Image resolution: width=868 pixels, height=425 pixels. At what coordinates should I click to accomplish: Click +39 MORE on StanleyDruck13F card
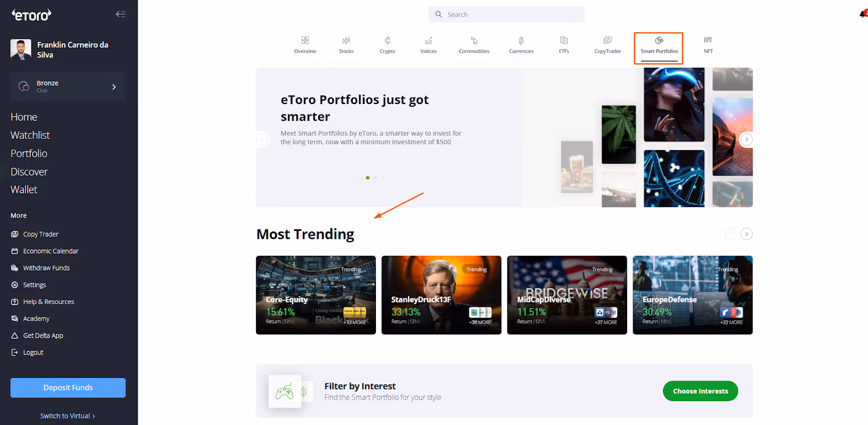(x=480, y=322)
